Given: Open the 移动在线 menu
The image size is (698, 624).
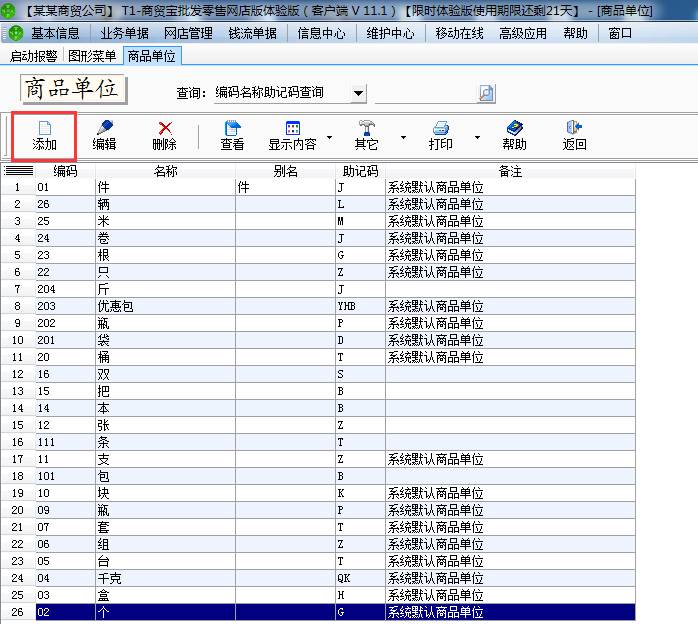Looking at the screenshot, I should click(x=459, y=33).
